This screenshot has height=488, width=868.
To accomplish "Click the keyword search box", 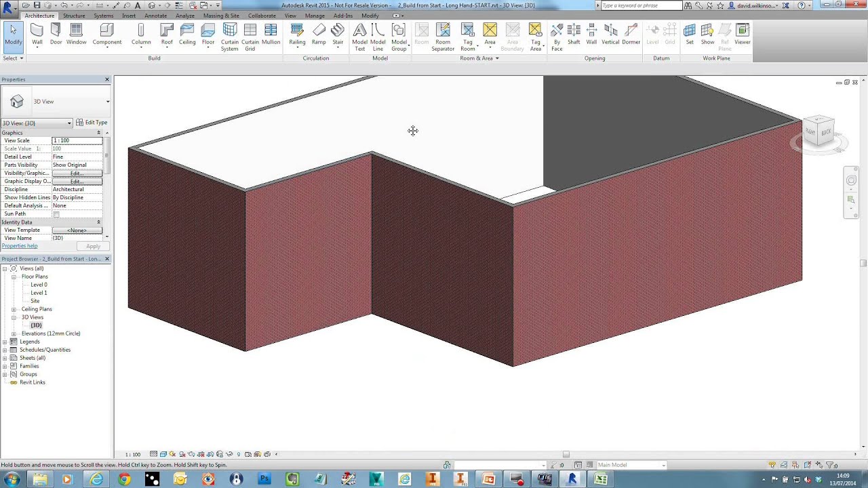I will click(x=641, y=5).
